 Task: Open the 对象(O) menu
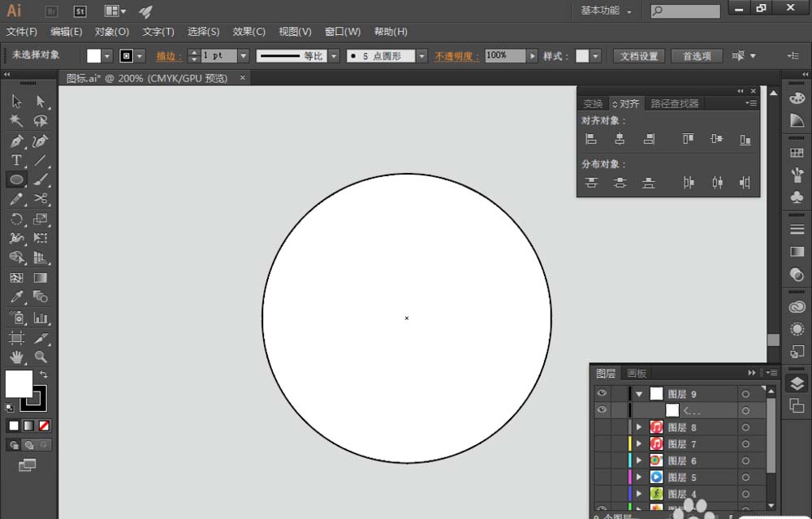click(x=112, y=32)
